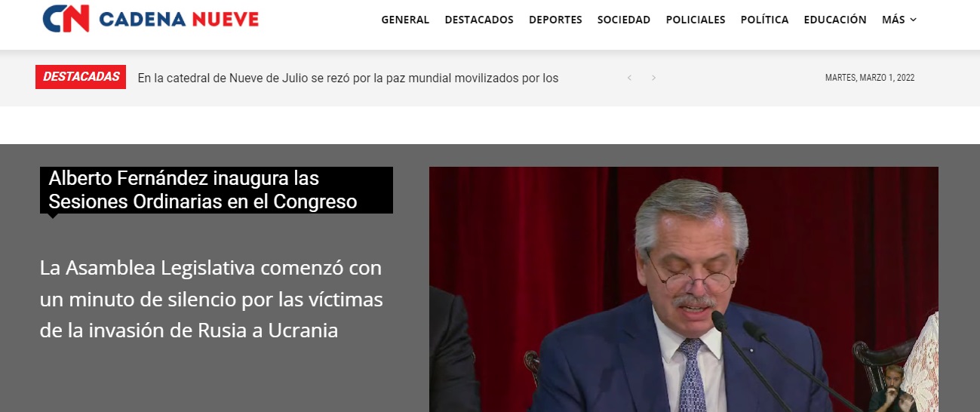Click the Asamblea Legislativa summary text
Screen dimensions: 980x412
tap(211, 299)
